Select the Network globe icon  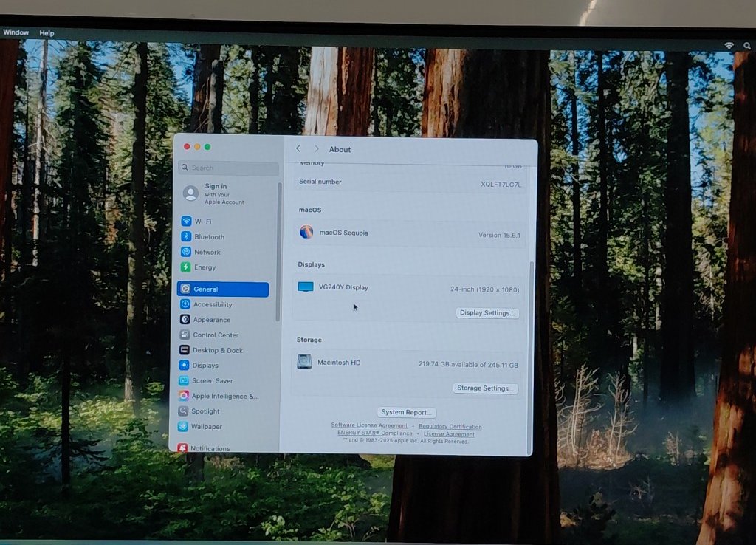(x=185, y=252)
